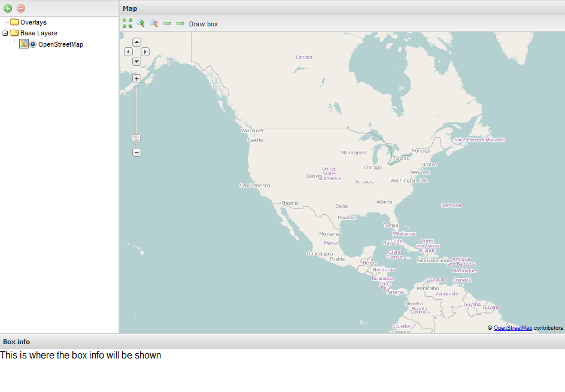The height and width of the screenshot is (392, 565).
Task: Click the zoom to max extent icon
Action: pos(127,23)
